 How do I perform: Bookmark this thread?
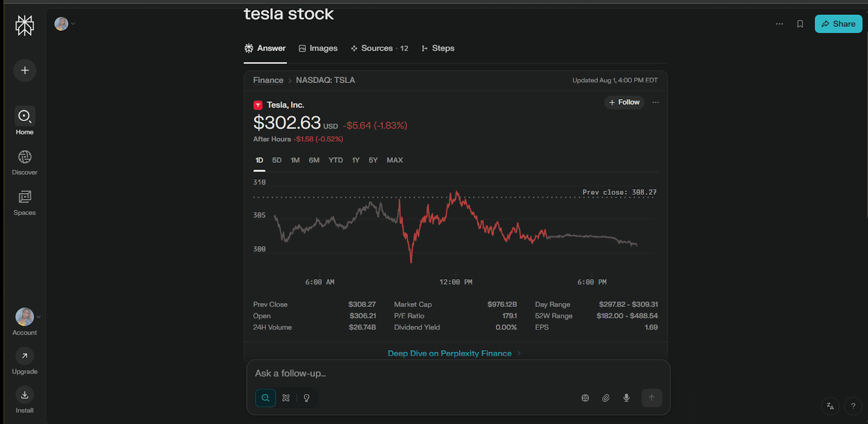point(800,24)
